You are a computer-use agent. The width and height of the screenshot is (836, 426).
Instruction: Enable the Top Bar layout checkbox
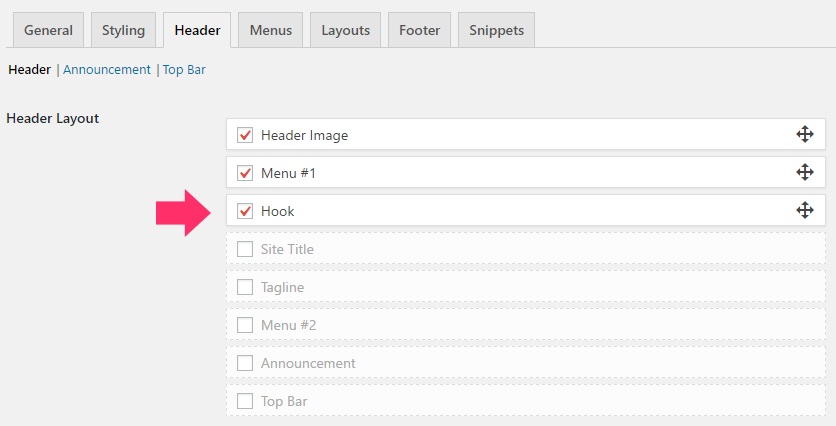click(245, 401)
